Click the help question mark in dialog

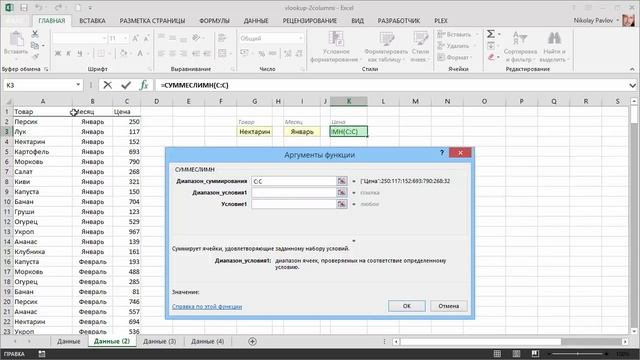click(x=442, y=153)
